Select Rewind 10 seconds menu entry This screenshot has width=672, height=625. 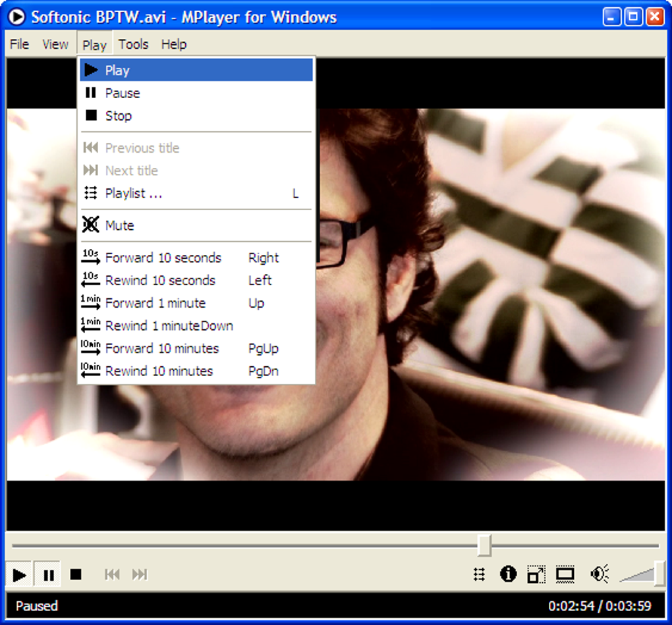[196, 280]
